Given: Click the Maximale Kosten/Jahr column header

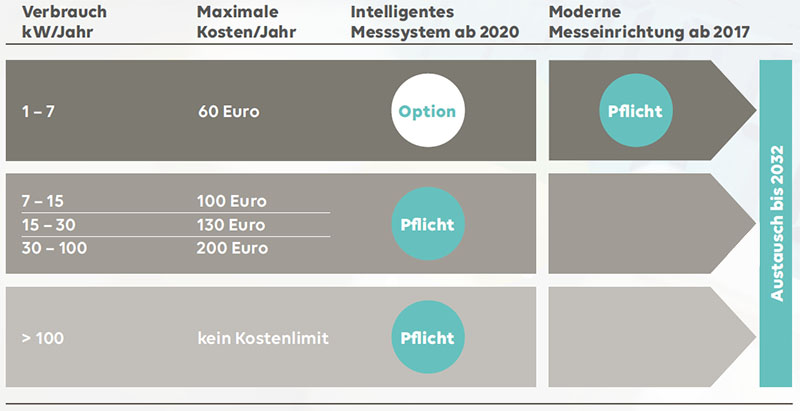Looking at the screenshot, I should (246, 22).
